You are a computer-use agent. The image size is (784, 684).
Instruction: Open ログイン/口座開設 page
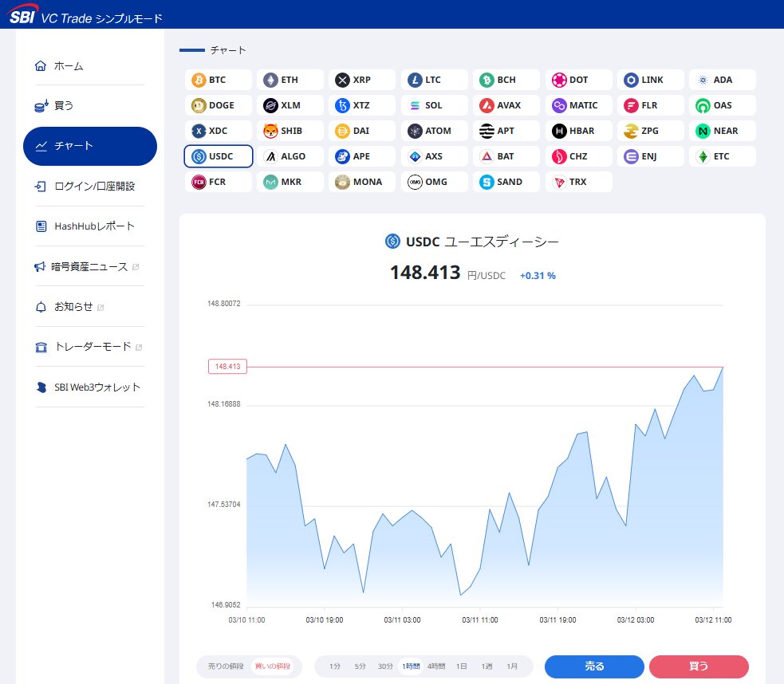pos(90,187)
